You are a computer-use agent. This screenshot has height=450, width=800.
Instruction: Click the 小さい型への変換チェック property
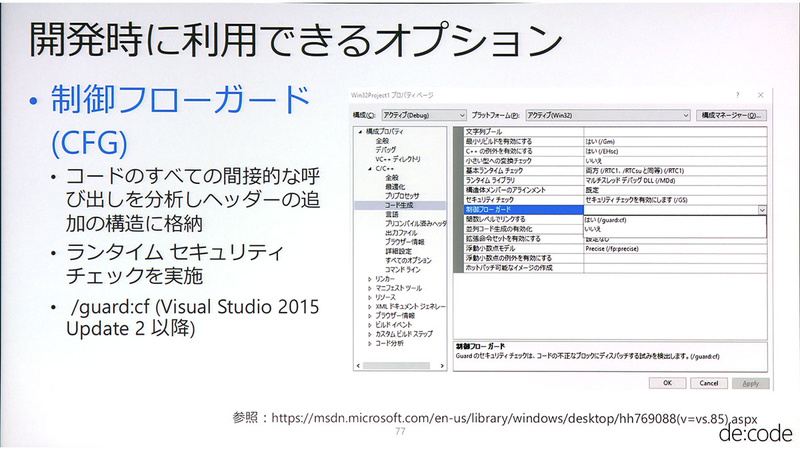523,161
